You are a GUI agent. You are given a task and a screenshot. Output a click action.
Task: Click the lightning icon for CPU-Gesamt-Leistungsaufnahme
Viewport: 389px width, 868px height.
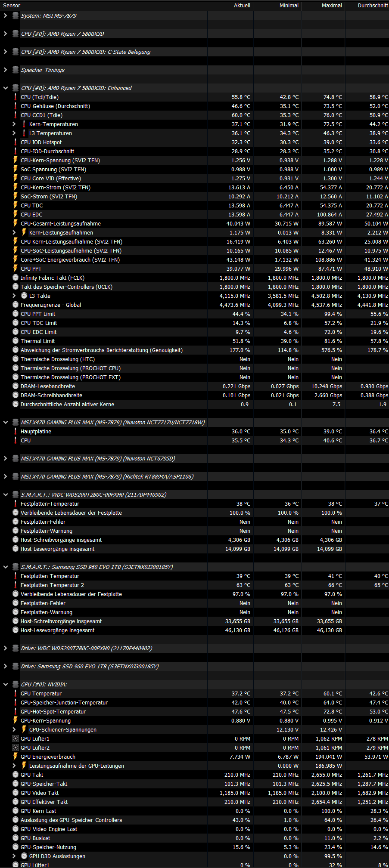click(x=16, y=223)
